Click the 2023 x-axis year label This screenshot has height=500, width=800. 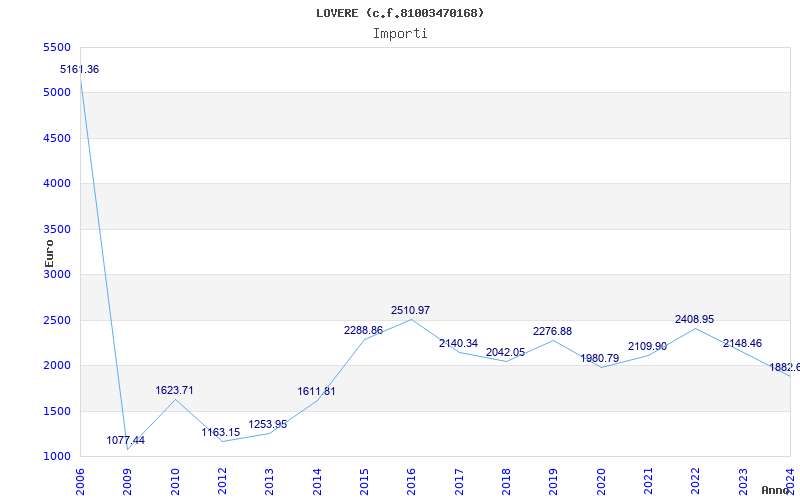point(743,482)
